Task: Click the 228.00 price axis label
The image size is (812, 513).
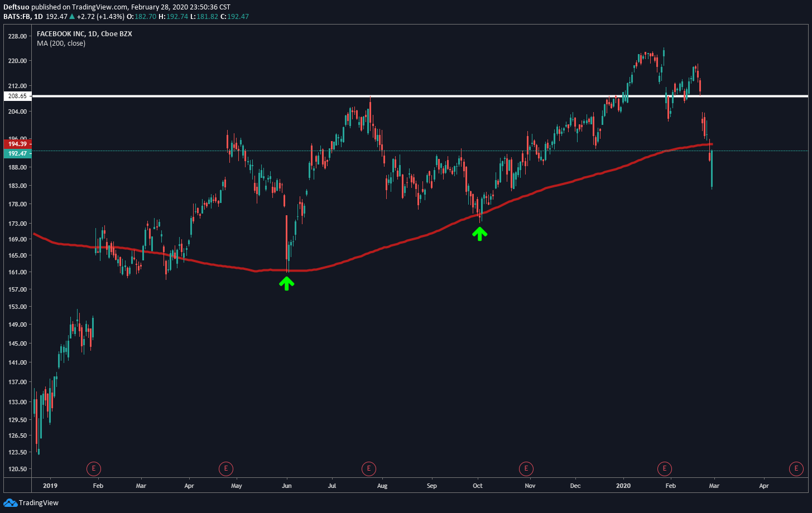Action: pos(18,36)
